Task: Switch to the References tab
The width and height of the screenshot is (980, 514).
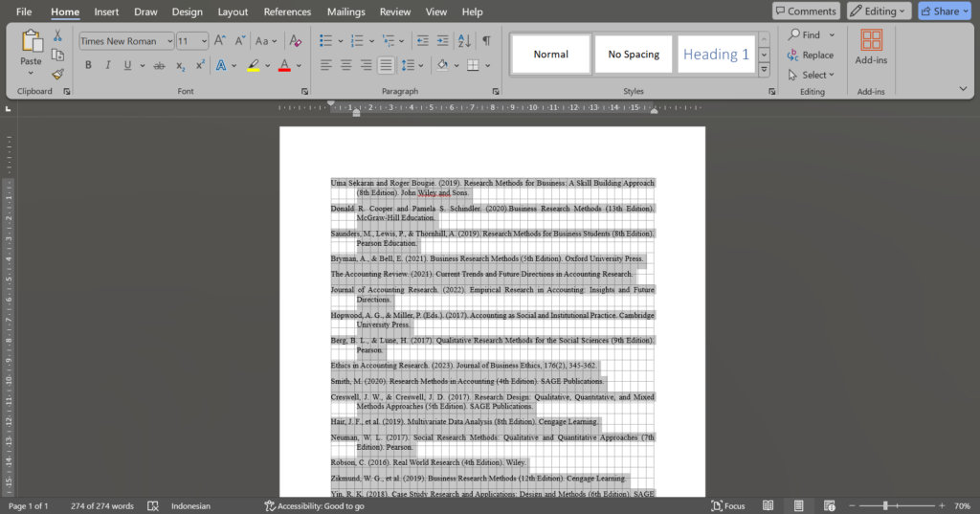Action: click(287, 11)
